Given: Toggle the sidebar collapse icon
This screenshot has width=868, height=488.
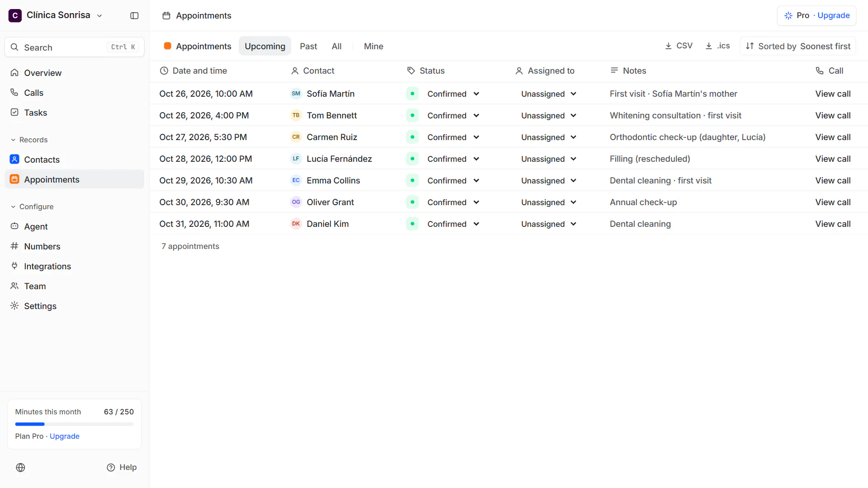Looking at the screenshot, I should [134, 15].
